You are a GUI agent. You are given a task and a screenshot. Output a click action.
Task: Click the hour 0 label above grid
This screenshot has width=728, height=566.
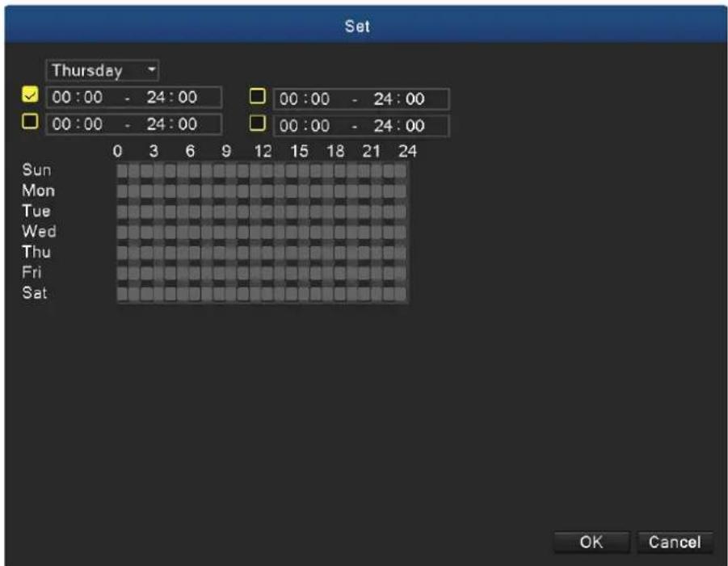[117, 151]
